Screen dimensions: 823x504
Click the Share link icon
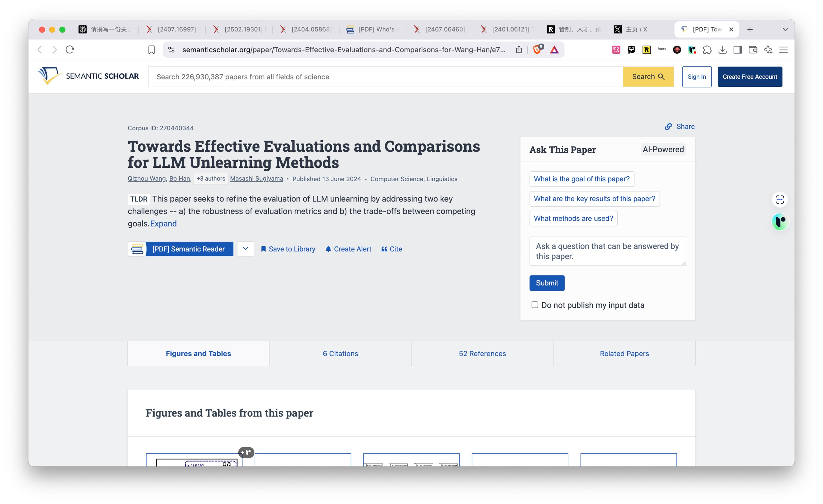coord(668,127)
